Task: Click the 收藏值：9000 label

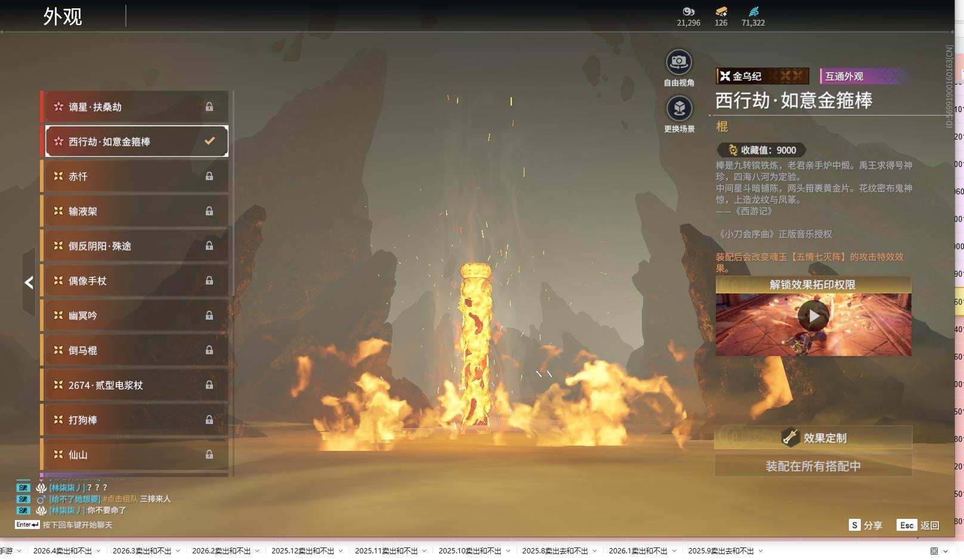Action: tap(768, 150)
